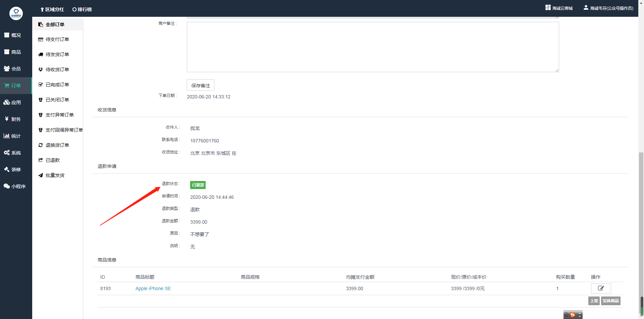Focus the 商户备注 text area
This screenshot has height=319, width=644.
pyautogui.click(x=373, y=47)
